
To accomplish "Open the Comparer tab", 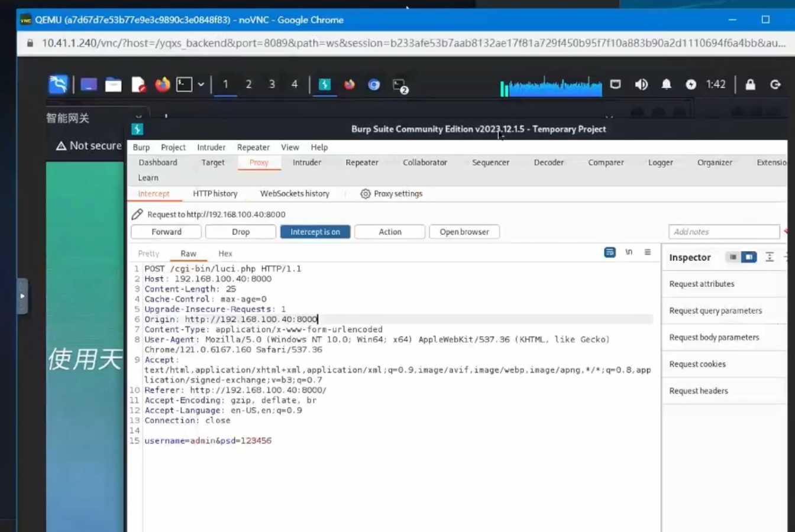I will [606, 163].
